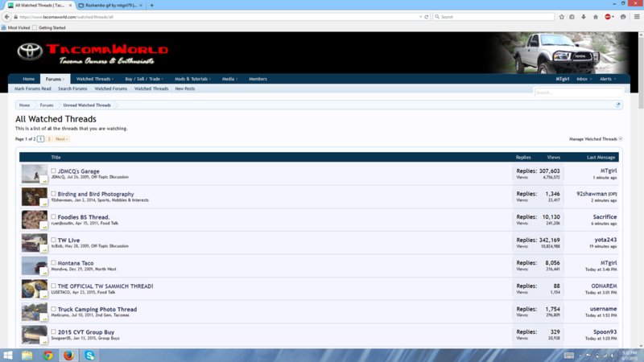Go to browser home page icon
The width and height of the screenshot is (644, 362).
[596, 17]
